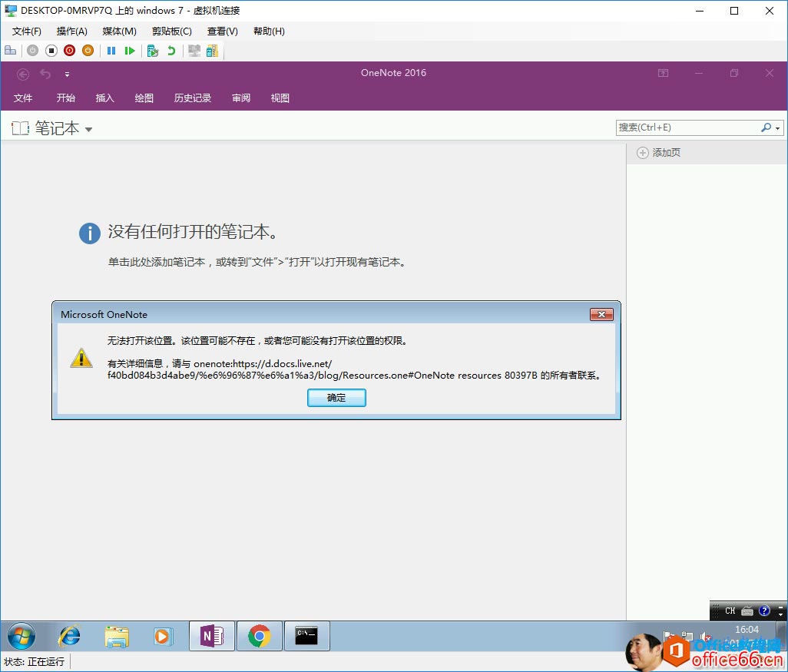The image size is (788, 672).
Task: Close the Microsoft OneNote error dialog
Action: point(601,315)
